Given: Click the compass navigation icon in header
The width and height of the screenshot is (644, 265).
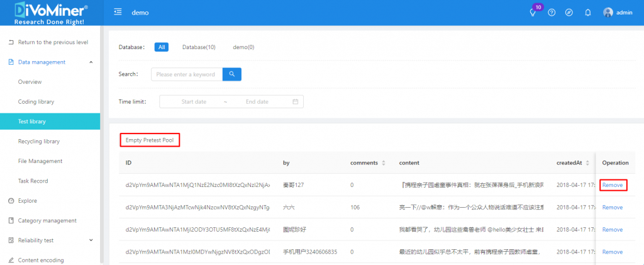Looking at the screenshot, I should (x=569, y=13).
